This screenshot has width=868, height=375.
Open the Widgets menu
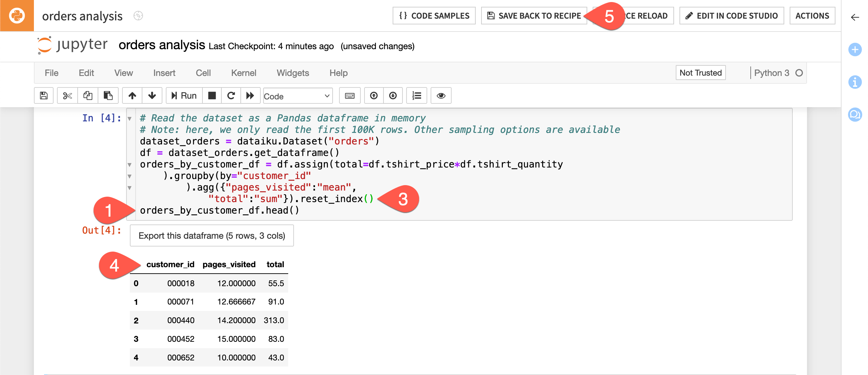pyautogui.click(x=293, y=73)
